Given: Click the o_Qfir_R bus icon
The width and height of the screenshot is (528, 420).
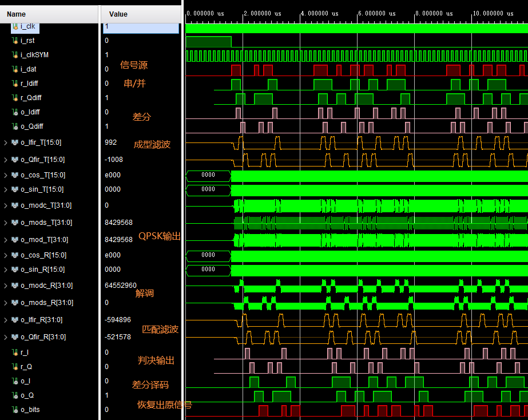Looking at the screenshot, I should 15,337.
